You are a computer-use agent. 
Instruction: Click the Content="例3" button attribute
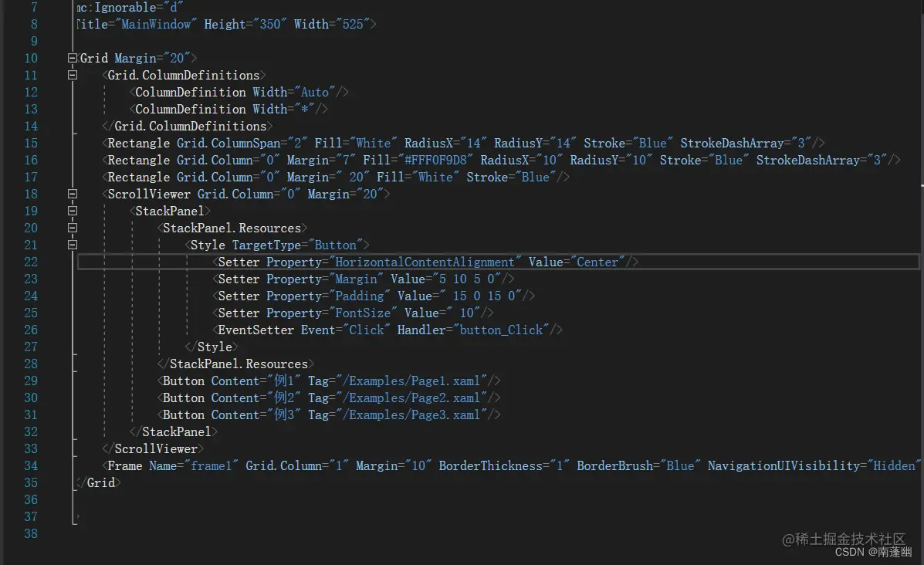256,415
